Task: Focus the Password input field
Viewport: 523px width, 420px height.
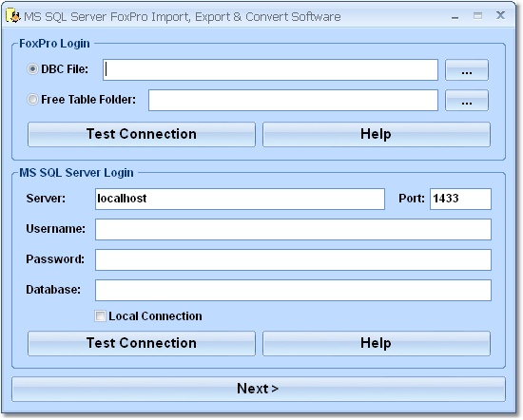Action: point(293,259)
